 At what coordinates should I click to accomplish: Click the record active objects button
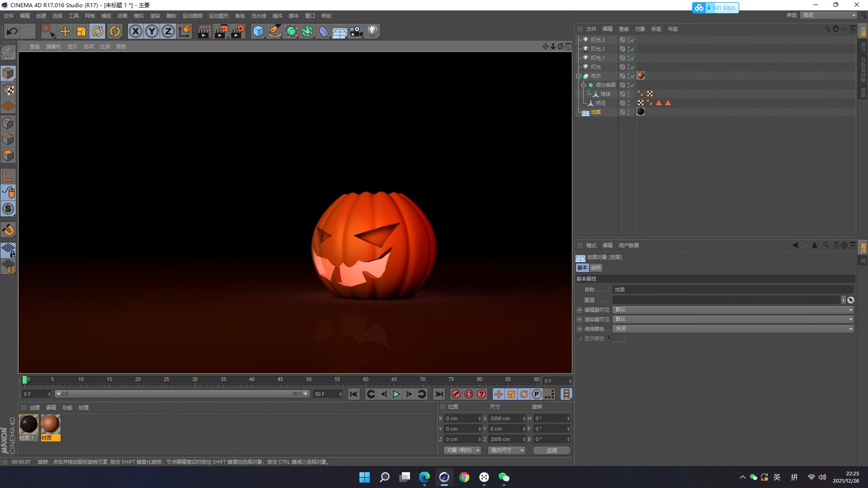point(456,394)
